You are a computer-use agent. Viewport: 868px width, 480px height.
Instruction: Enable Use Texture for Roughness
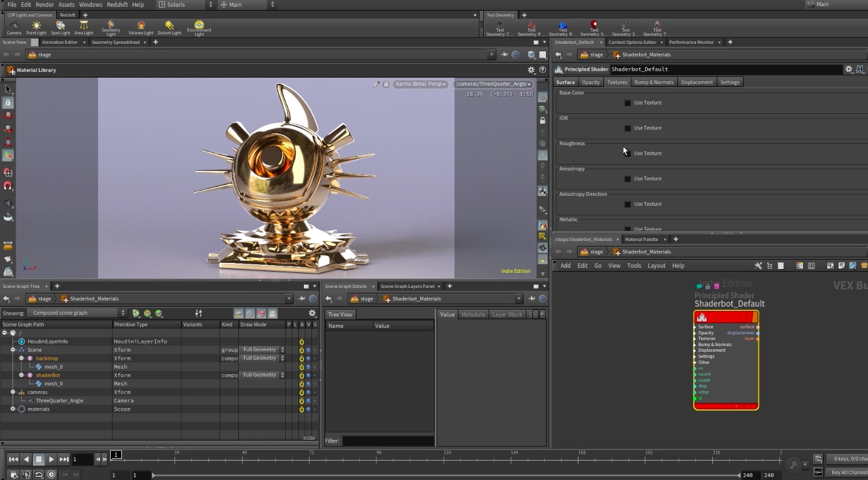(x=628, y=153)
